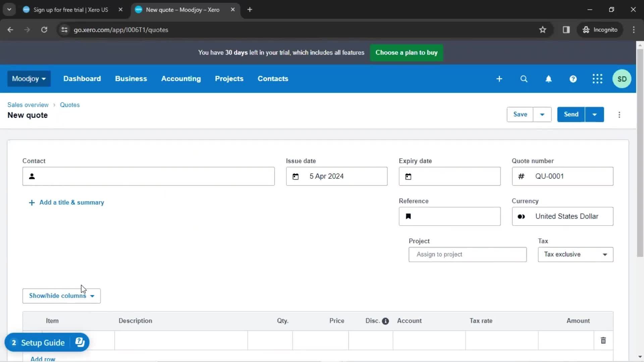The height and width of the screenshot is (362, 644).
Task: Open the tab search dropdown arrow
Action: click(9, 10)
